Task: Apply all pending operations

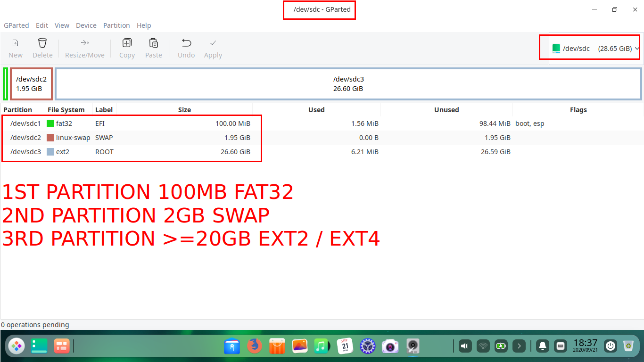Action: point(213,47)
